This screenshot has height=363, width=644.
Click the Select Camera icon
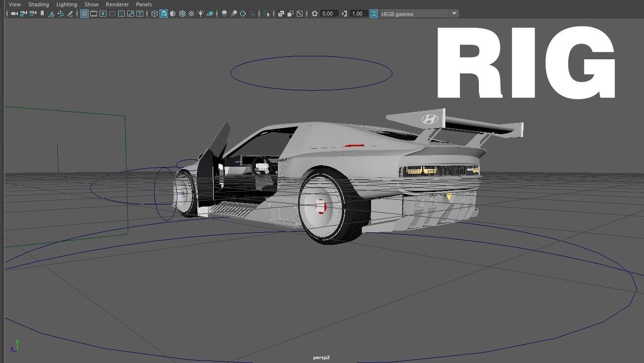click(14, 14)
